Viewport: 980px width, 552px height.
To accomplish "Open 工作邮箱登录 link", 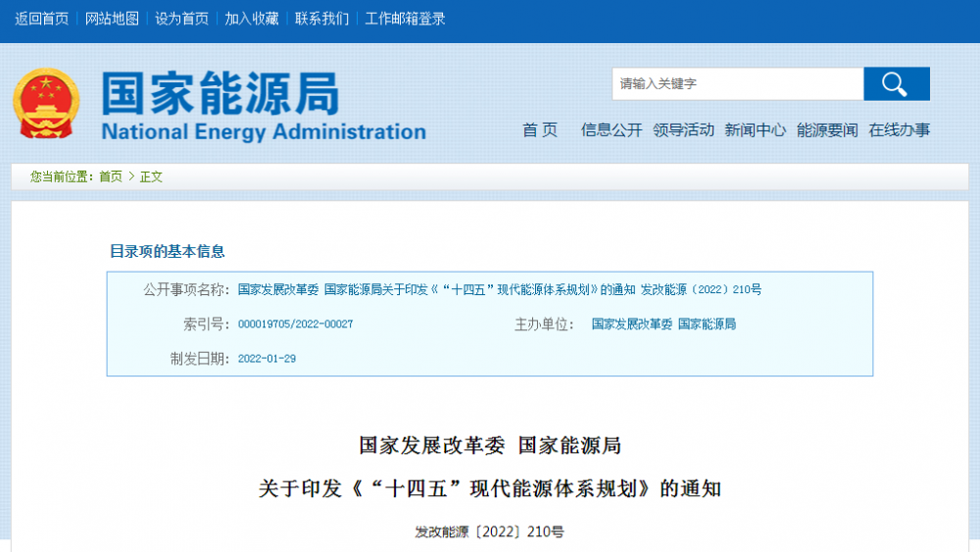I will 405,19.
